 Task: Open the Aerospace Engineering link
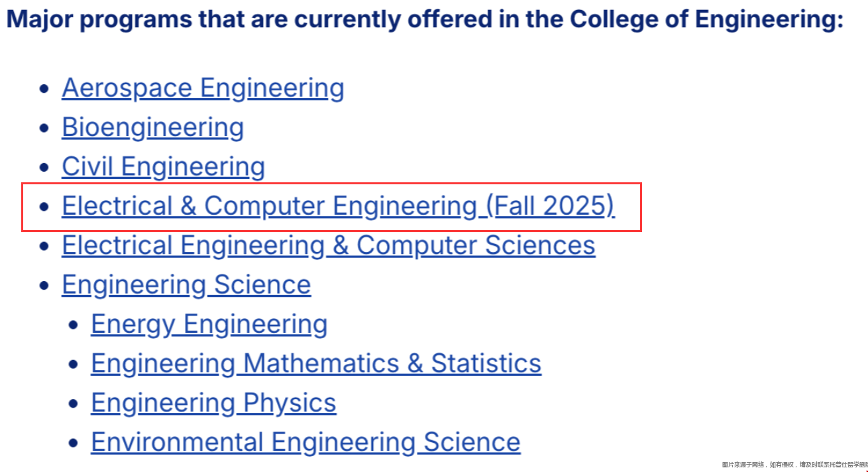tap(203, 88)
